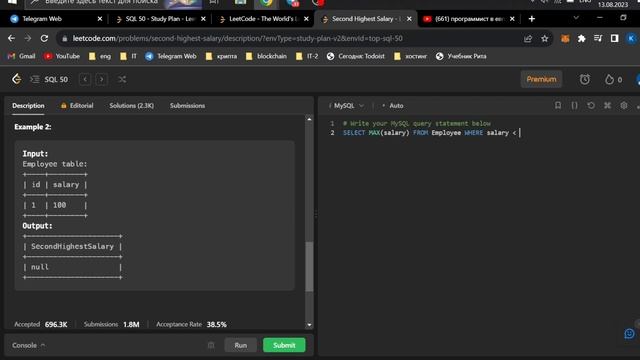Open the timer alarm clock icon
640x360 pixels.
point(584,79)
